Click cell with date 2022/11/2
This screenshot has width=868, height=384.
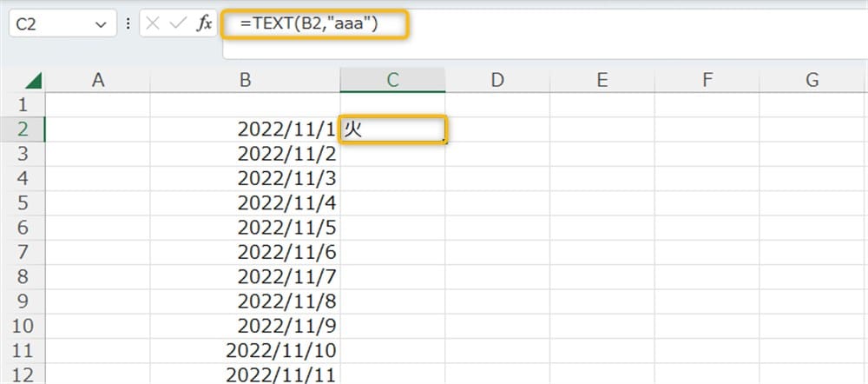click(x=246, y=154)
